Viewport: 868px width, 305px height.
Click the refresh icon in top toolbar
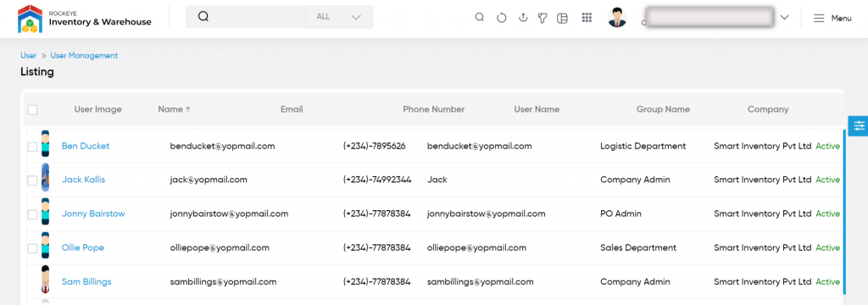coord(502,18)
